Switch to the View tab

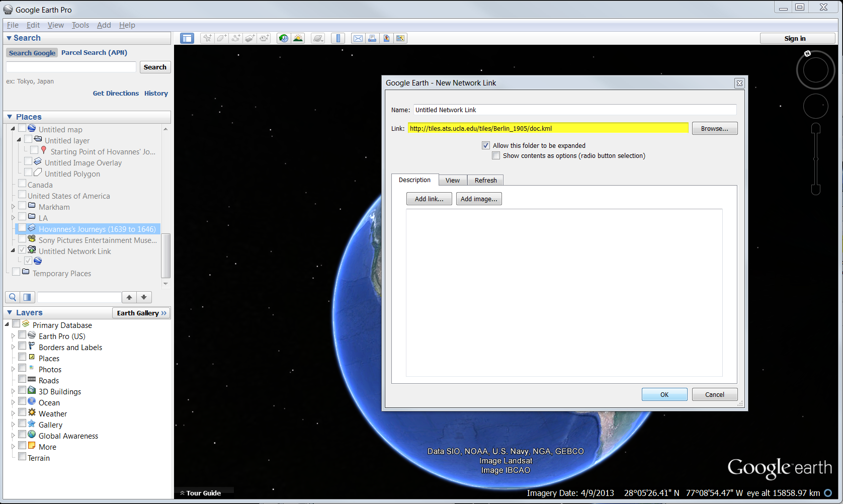[x=453, y=180]
